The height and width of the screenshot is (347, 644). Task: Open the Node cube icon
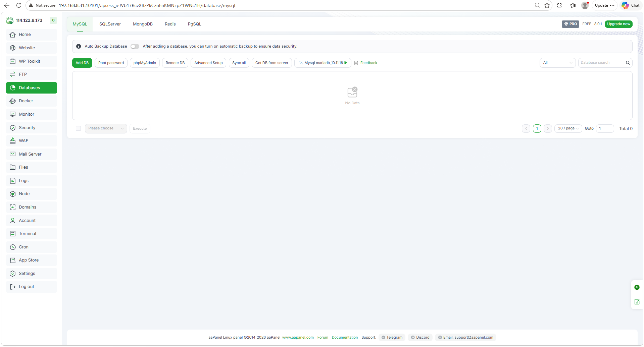tap(13, 194)
